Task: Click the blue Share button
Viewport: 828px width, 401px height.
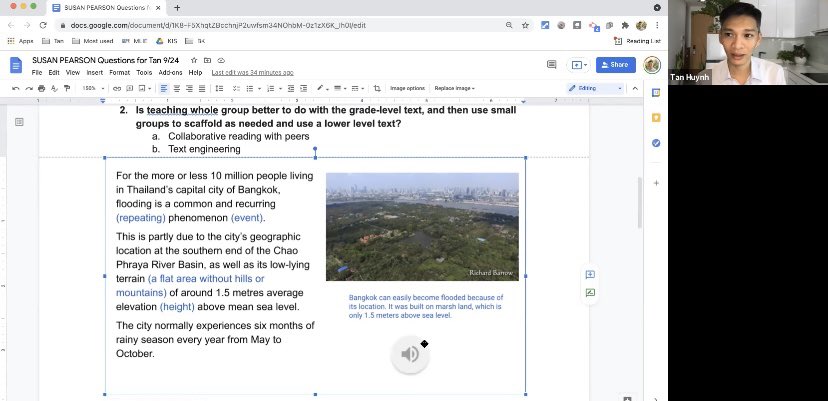Action: 616,64
